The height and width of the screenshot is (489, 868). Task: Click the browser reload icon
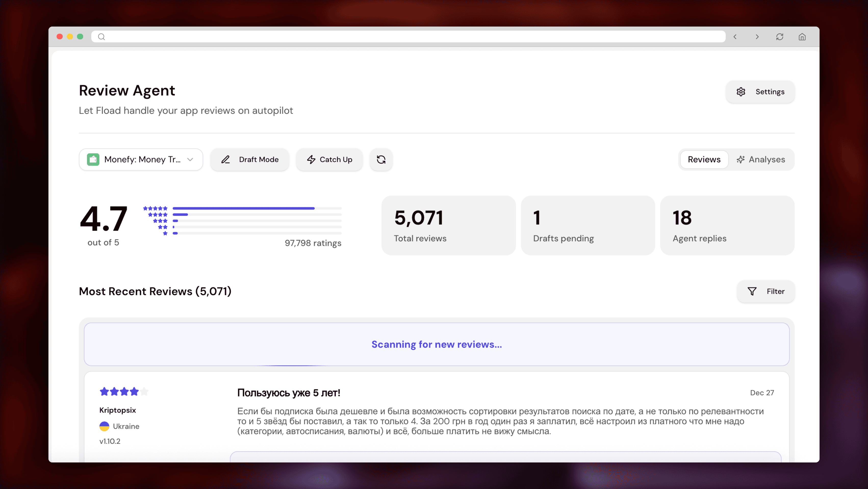pos(779,37)
